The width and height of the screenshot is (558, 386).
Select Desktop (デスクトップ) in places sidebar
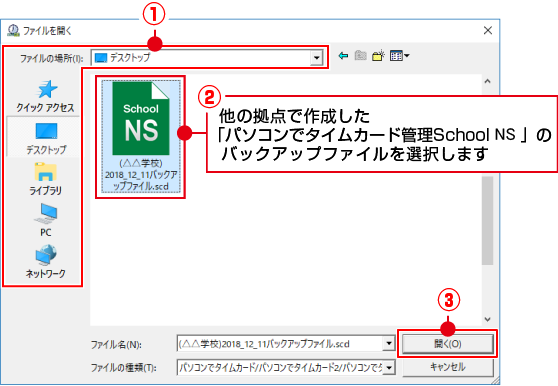46,138
